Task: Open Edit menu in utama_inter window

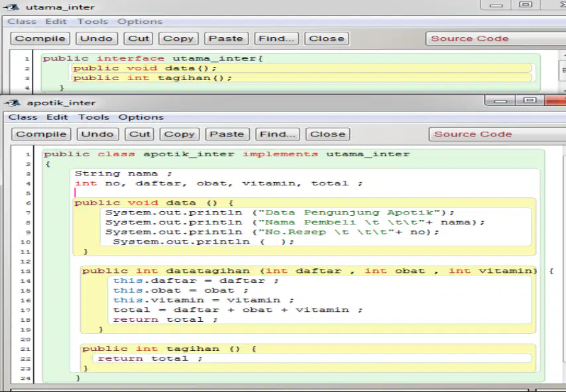Action: (x=56, y=22)
